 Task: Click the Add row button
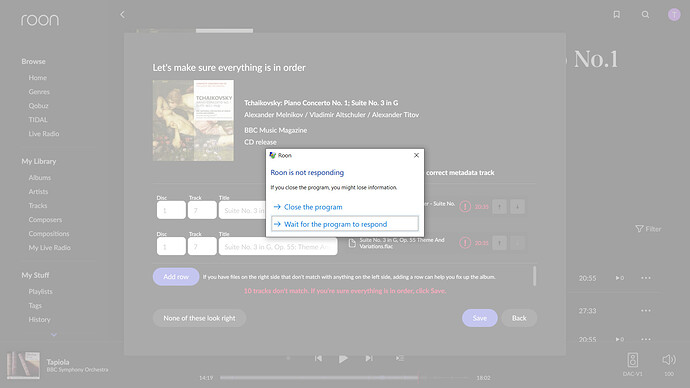[176, 277]
